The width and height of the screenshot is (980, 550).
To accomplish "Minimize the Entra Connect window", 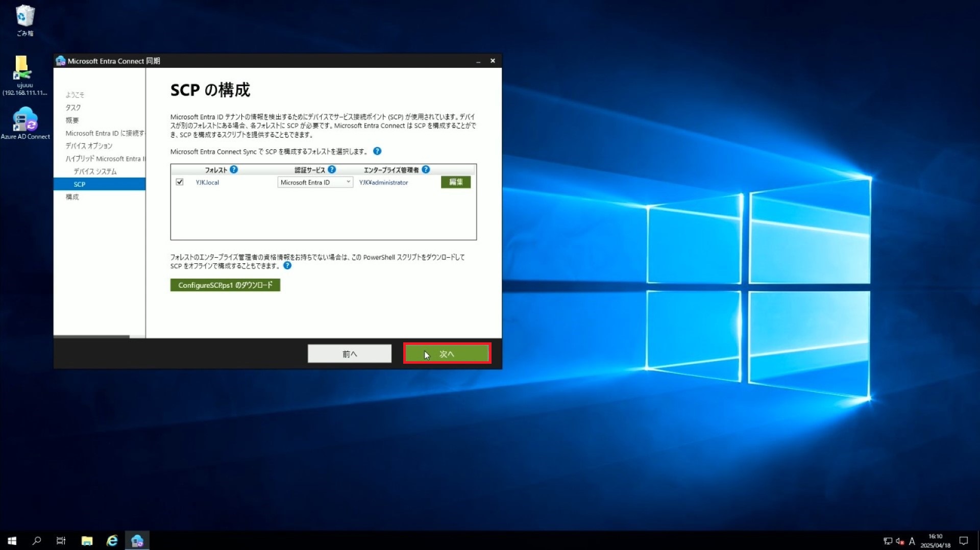I will pyautogui.click(x=478, y=61).
